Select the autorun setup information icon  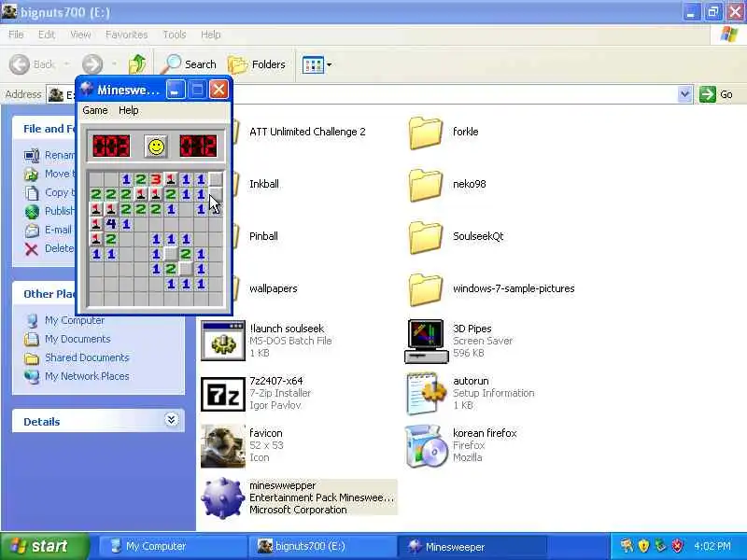coord(426,393)
